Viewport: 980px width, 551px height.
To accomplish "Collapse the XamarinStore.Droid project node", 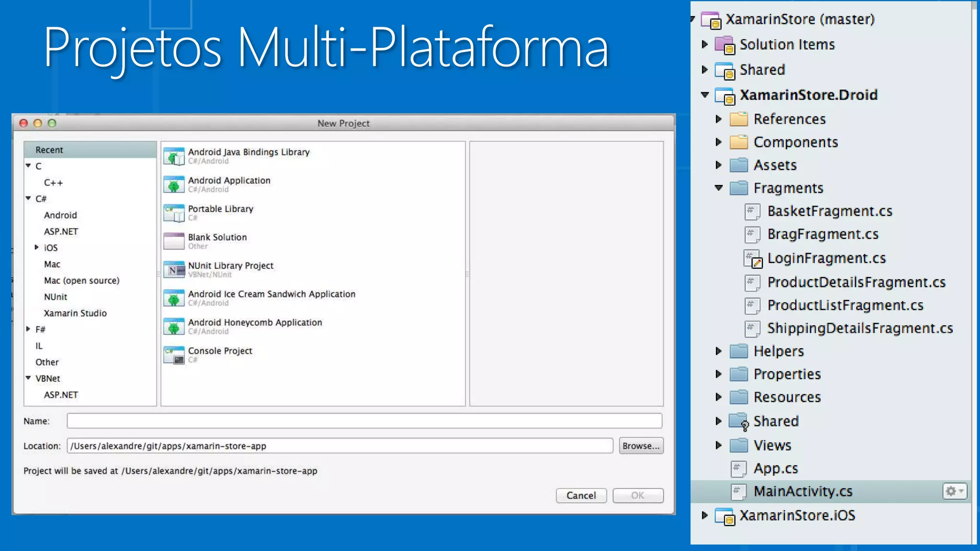I will pyautogui.click(x=705, y=95).
